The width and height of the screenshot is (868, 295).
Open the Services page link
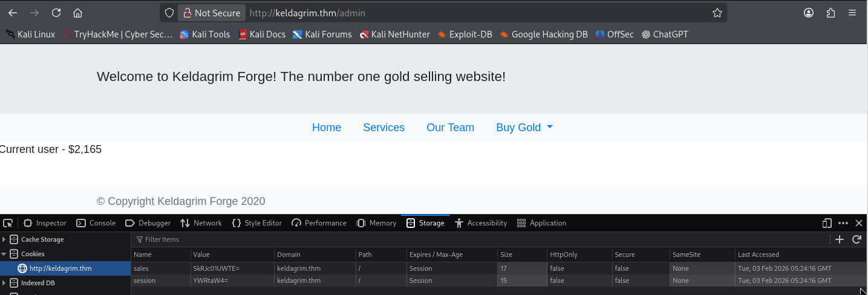pos(383,128)
